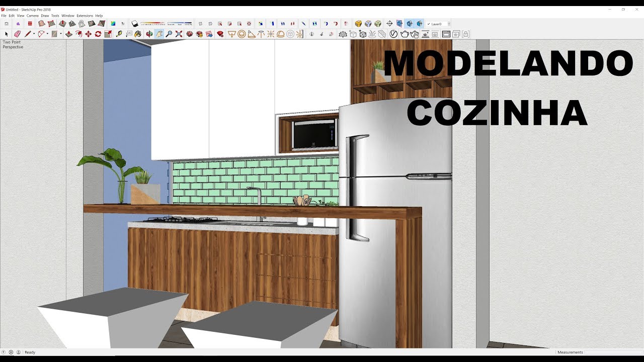Screen dimensions: 644x362
Task: Expand the Arc tool flyout arrow
Action: click(x=47, y=34)
